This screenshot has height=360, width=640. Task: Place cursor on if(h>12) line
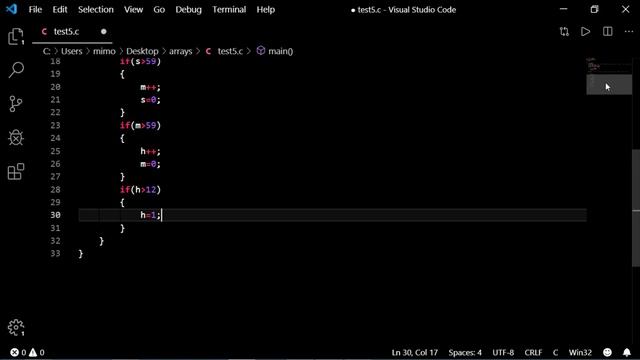(x=140, y=189)
